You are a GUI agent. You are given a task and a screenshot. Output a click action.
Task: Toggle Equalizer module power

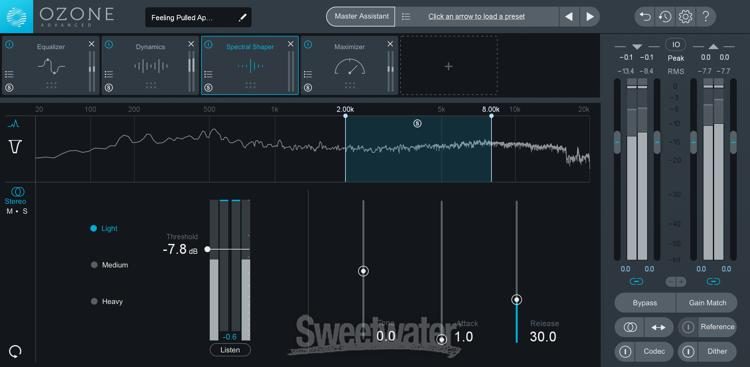tap(9, 44)
